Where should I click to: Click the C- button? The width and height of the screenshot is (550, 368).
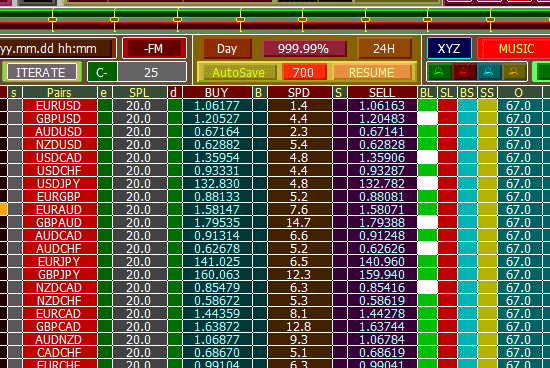click(102, 72)
